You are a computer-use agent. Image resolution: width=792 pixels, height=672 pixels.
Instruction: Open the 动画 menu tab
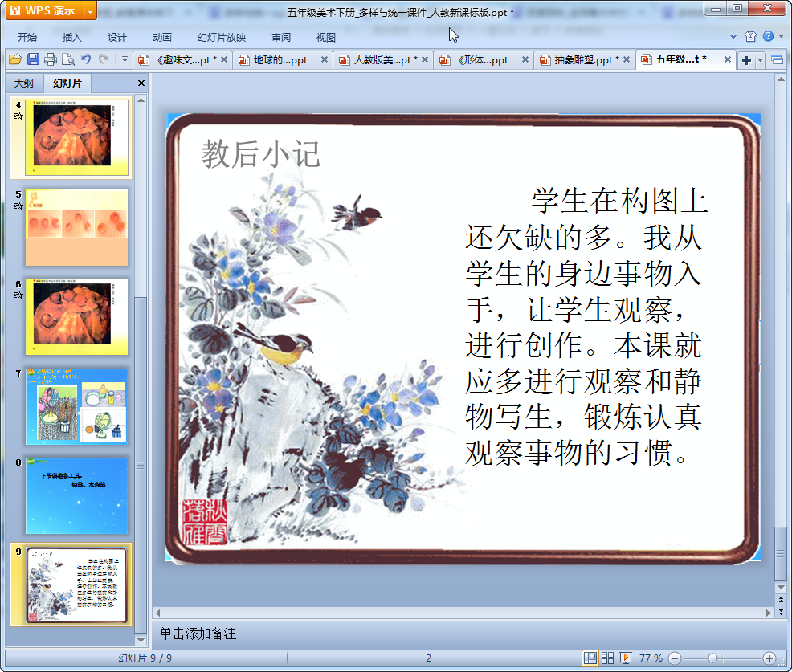point(162,37)
